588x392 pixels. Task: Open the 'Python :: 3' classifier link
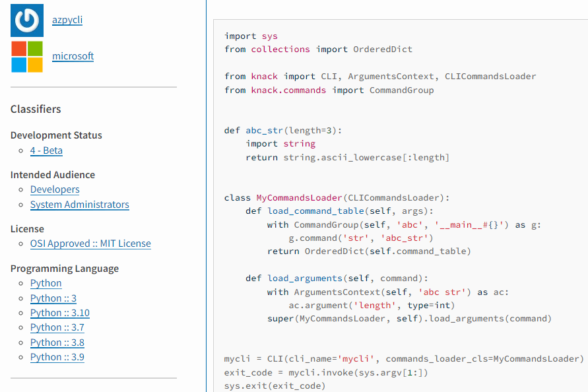point(53,298)
